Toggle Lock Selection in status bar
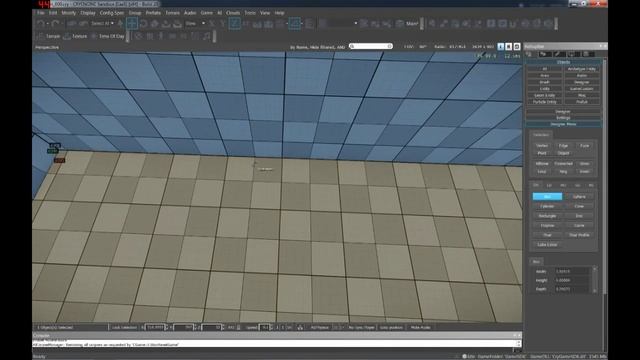This screenshot has width=640, height=360. [x=124, y=327]
